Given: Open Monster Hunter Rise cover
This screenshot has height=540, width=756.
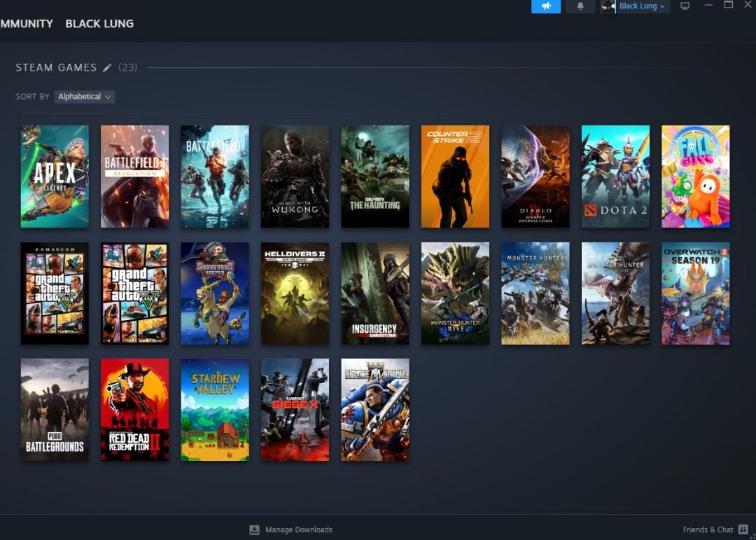Looking at the screenshot, I should coord(455,293).
